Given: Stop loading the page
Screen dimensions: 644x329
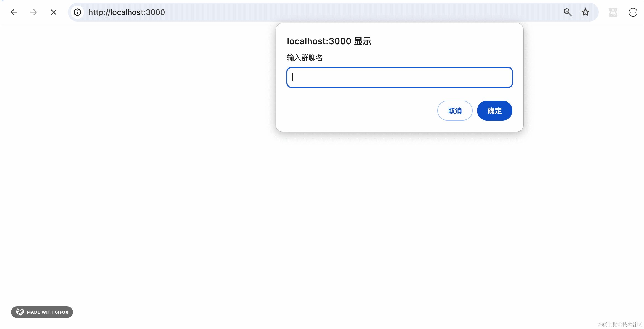Looking at the screenshot, I should click(54, 12).
